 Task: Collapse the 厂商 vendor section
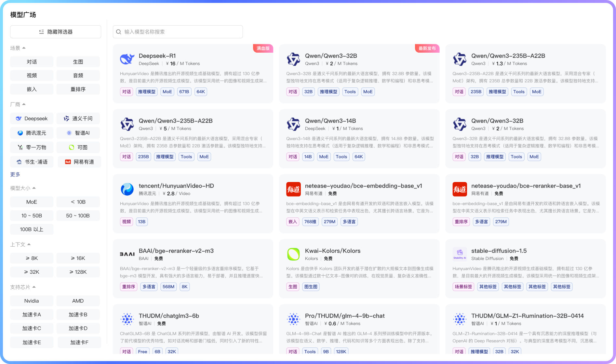(24, 104)
